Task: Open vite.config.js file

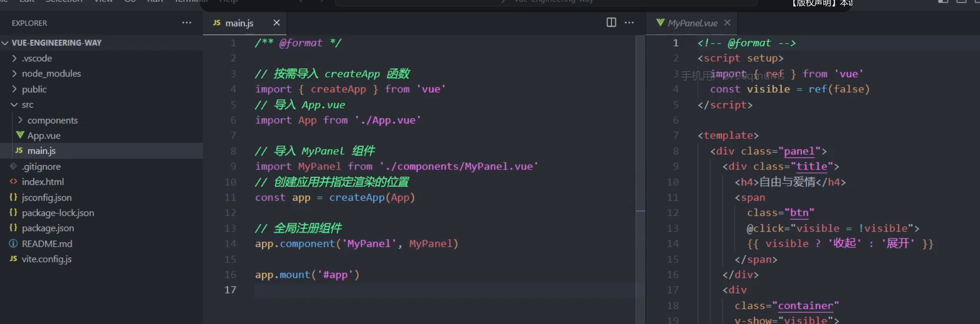Action: point(101,259)
